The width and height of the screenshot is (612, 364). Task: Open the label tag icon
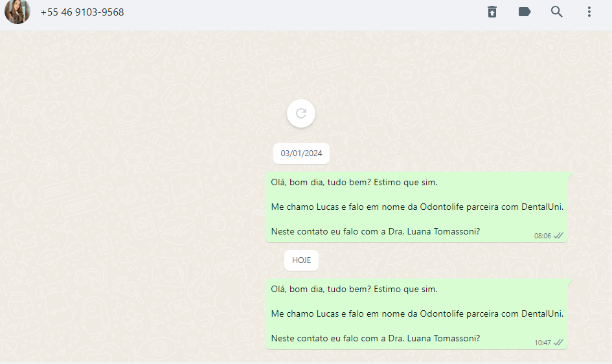[x=524, y=12]
